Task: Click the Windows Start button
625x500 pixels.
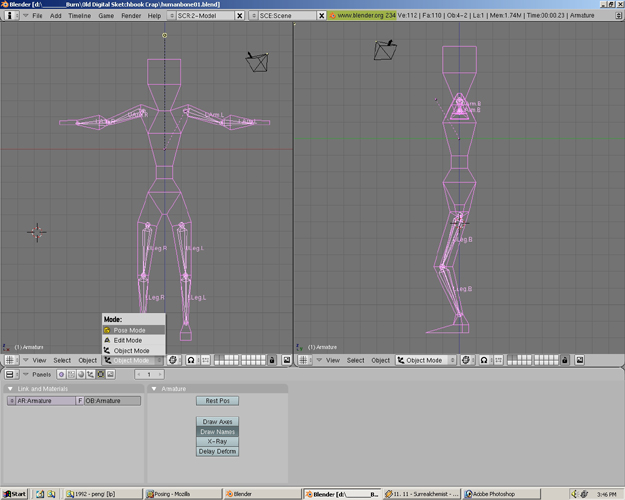Action: 14,494
